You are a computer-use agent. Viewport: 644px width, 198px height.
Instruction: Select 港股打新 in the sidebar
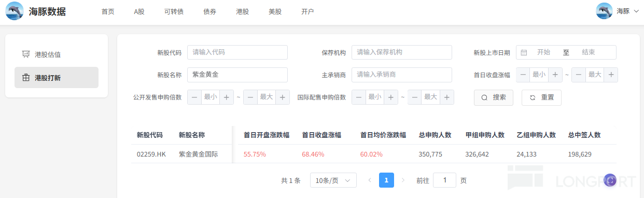tap(57, 78)
